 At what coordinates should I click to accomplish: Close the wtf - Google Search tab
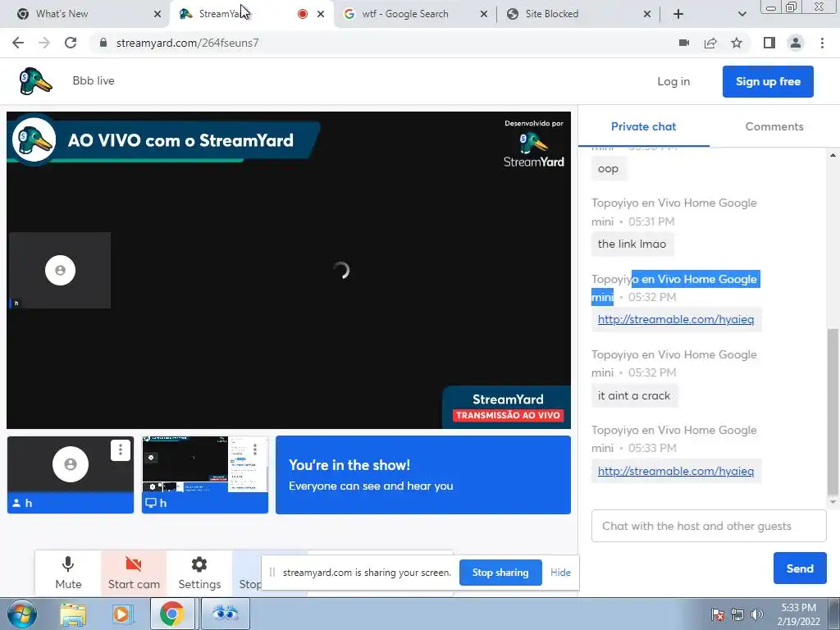(484, 14)
